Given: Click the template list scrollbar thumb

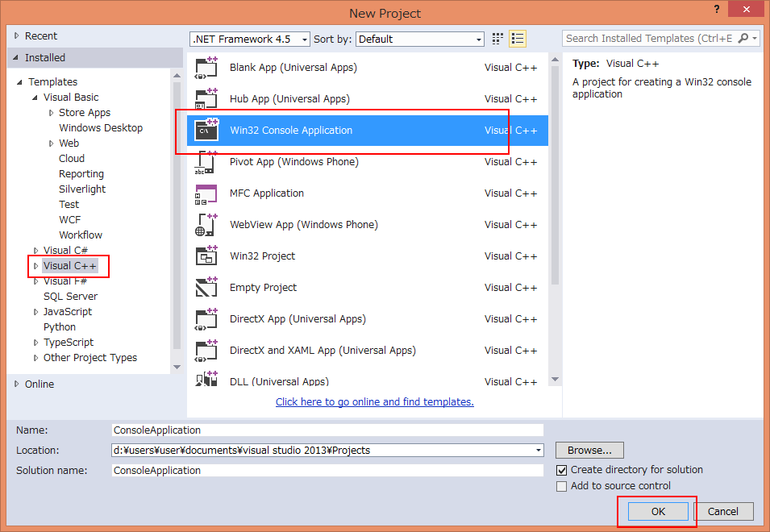Looking at the screenshot, I should coord(555,175).
